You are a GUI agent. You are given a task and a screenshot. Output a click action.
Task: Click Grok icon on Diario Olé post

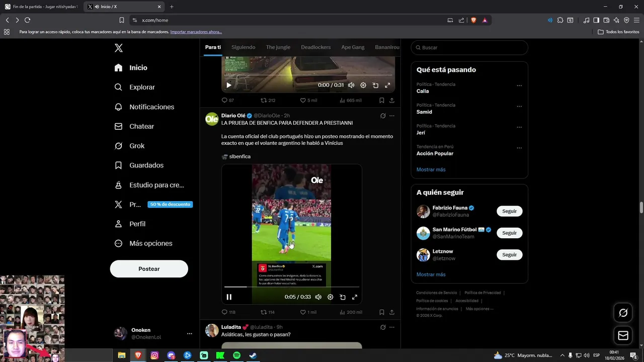[383, 116]
